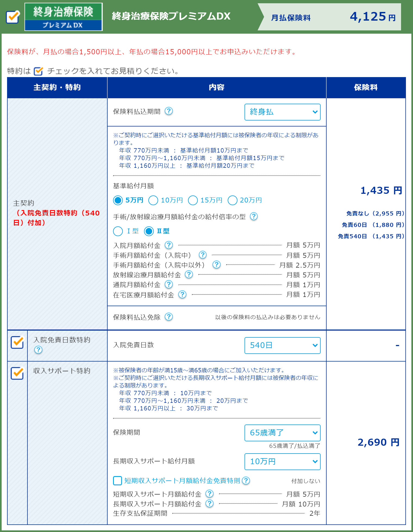This screenshot has height=532, width=413.
Task: Open the 540日 deductible days dropdown
Action: click(283, 346)
